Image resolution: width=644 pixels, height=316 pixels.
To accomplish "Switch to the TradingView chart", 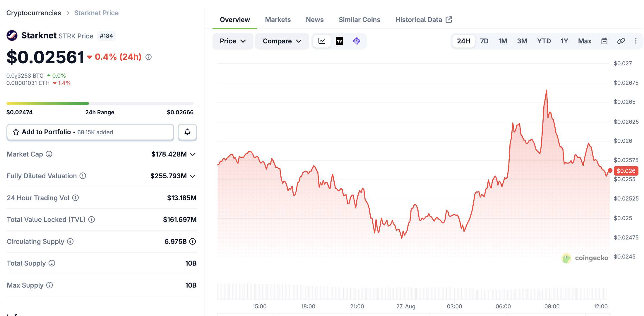I will tap(340, 41).
